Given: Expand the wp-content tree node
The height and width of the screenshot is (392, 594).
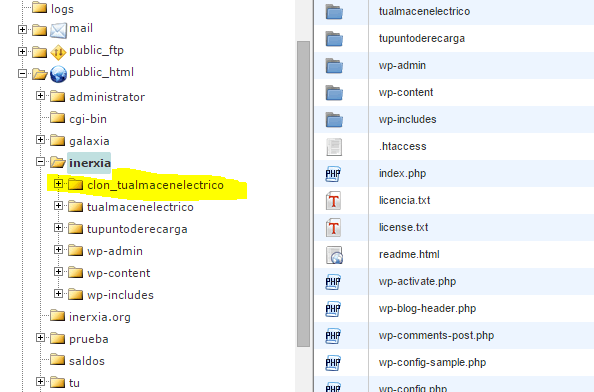Looking at the screenshot, I should click(x=58, y=272).
